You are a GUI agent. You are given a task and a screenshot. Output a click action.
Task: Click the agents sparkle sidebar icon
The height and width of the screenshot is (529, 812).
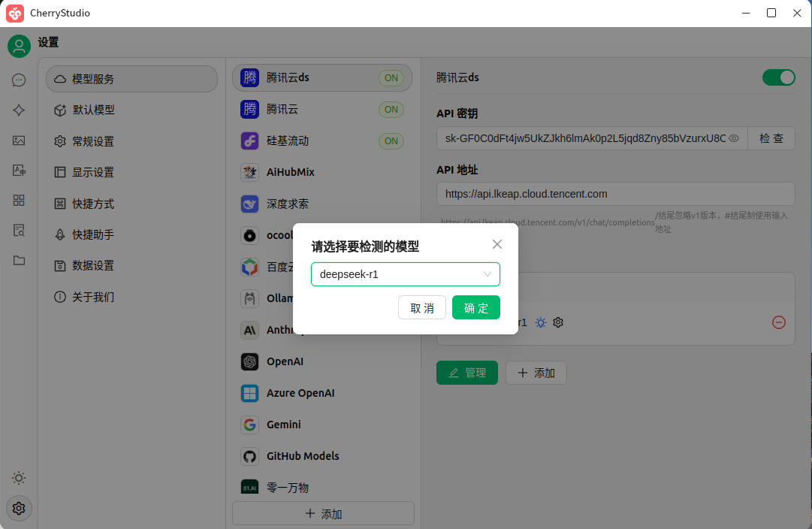point(19,110)
